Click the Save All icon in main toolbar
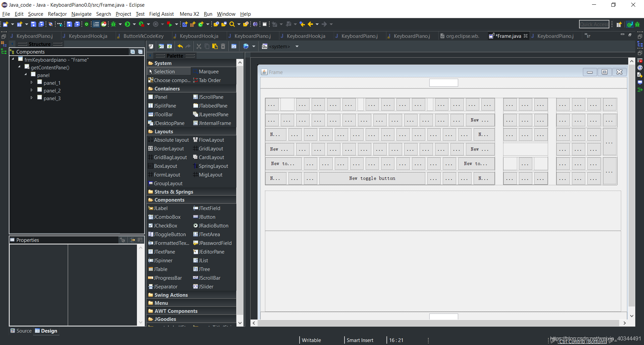 pyautogui.click(x=41, y=24)
